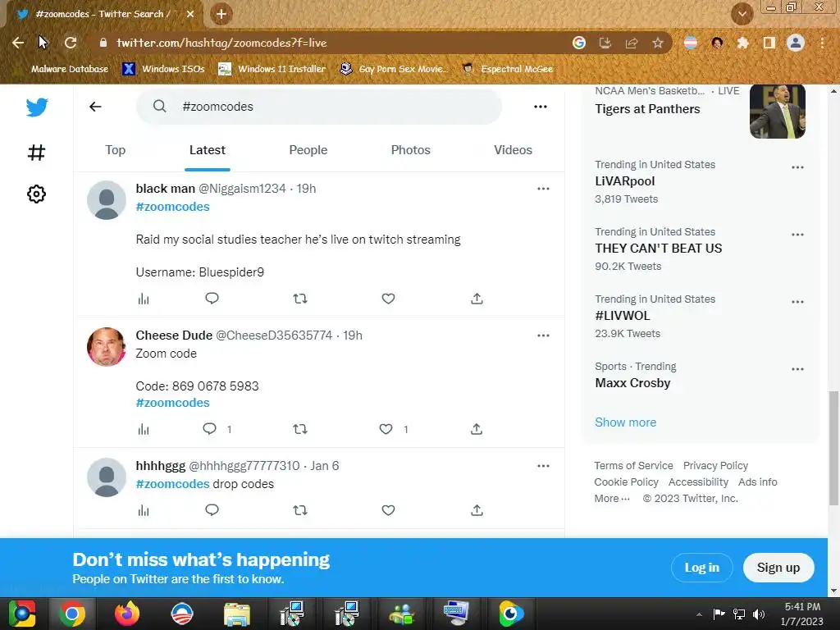The image size is (840, 630).
Task: Click #zoomcodes hashtag in Cheese Dude's tweet
Action: tap(172, 403)
